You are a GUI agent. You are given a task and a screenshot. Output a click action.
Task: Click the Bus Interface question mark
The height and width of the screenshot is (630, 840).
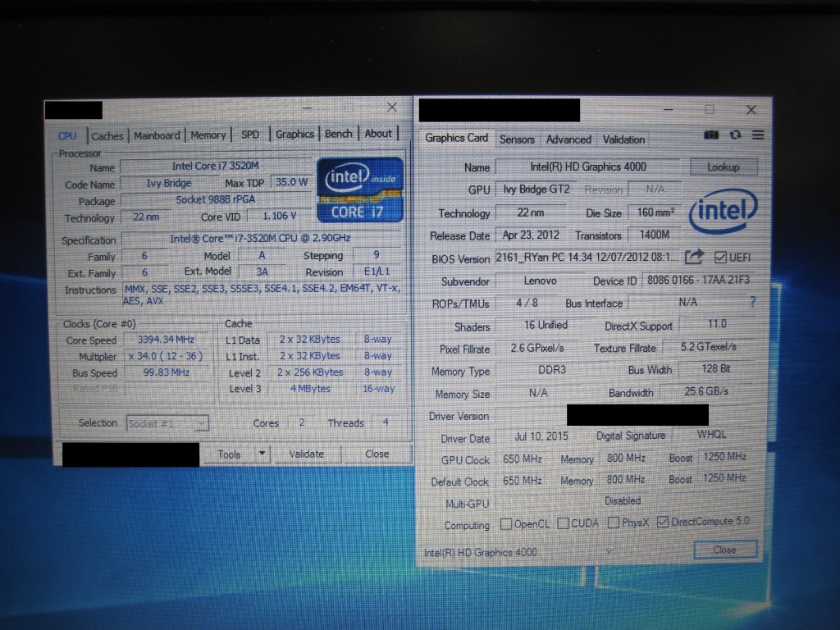tap(752, 303)
